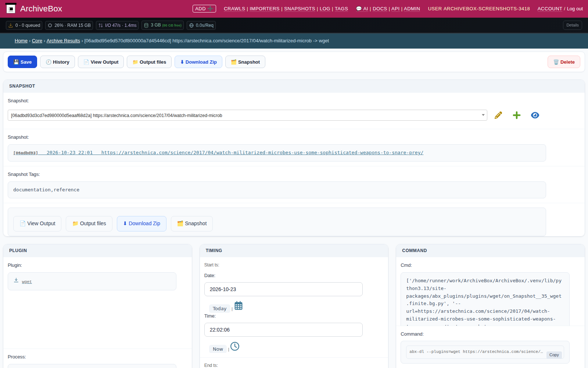The image size is (588, 368).
Task: Edit selected snapshot with pencil icon
Action: coord(498,115)
